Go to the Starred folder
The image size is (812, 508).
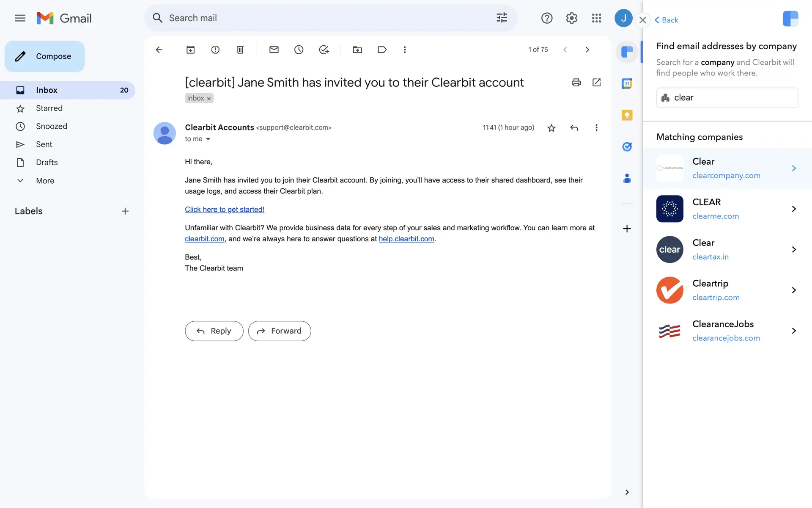click(x=49, y=108)
